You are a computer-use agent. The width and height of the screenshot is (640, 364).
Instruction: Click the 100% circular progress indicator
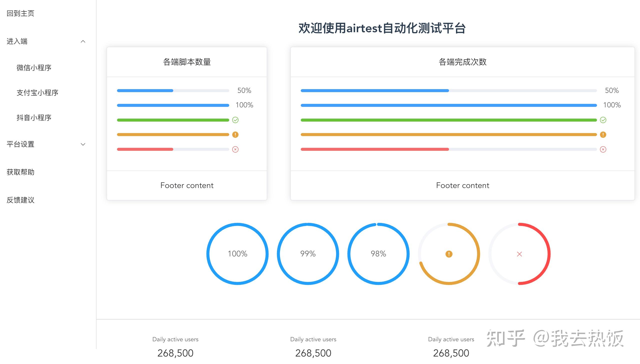pyautogui.click(x=237, y=254)
